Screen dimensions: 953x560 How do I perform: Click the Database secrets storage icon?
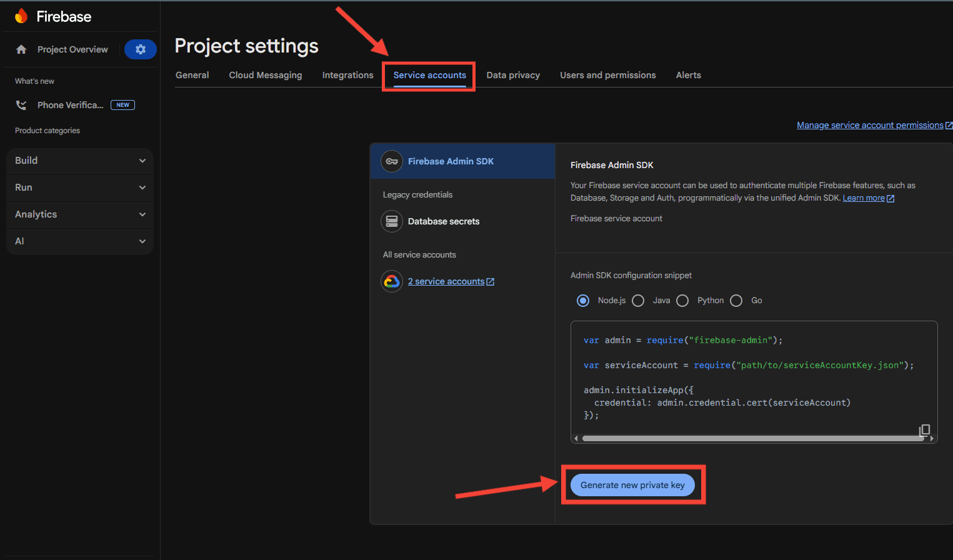[392, 221]
